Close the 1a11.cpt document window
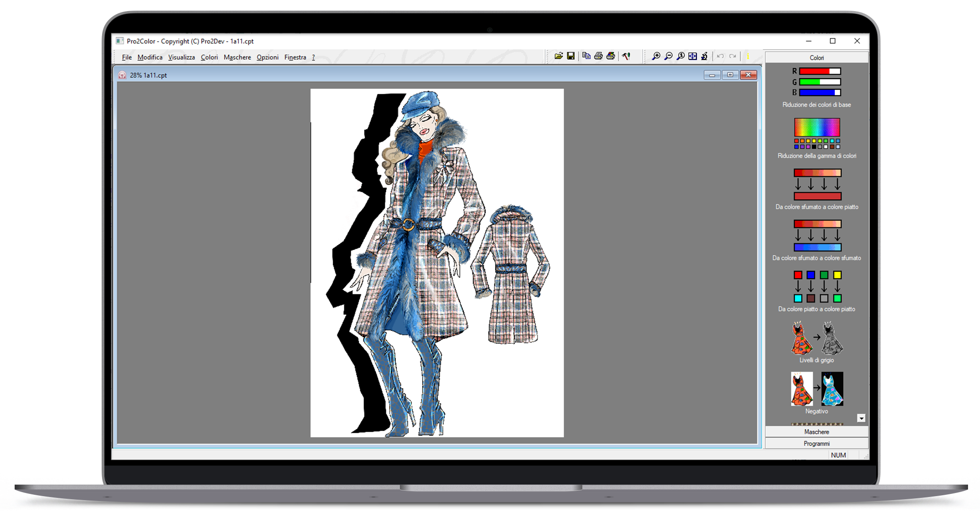This screenshot has height=513, width=980. coord(748,75)
